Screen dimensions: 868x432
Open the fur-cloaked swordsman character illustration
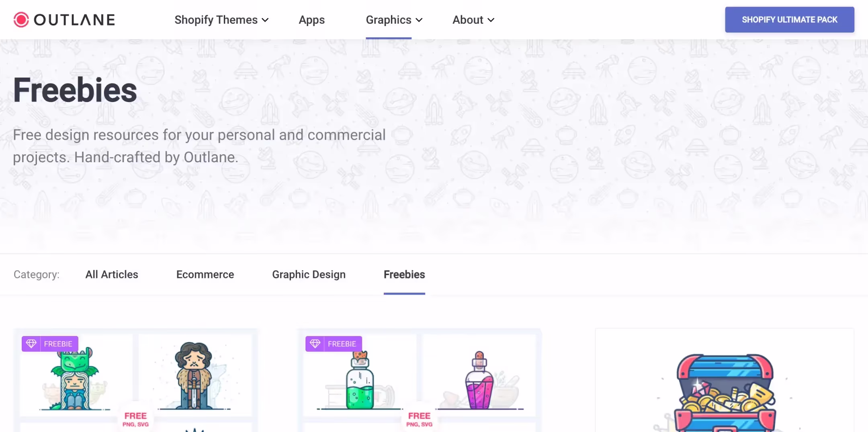tap(194, 375)
